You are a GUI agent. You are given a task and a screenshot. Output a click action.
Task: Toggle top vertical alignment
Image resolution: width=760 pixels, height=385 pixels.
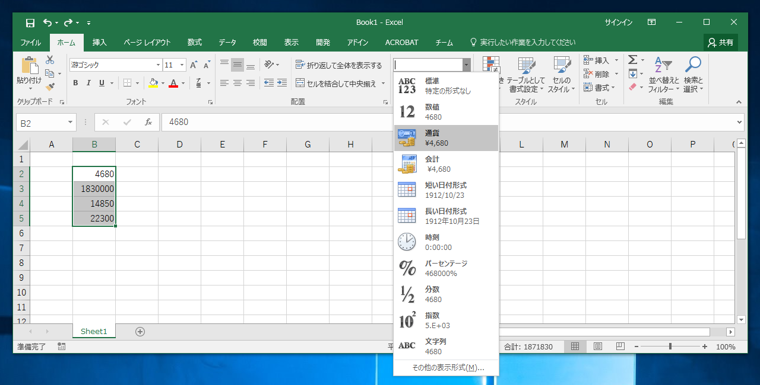(224, 64)
